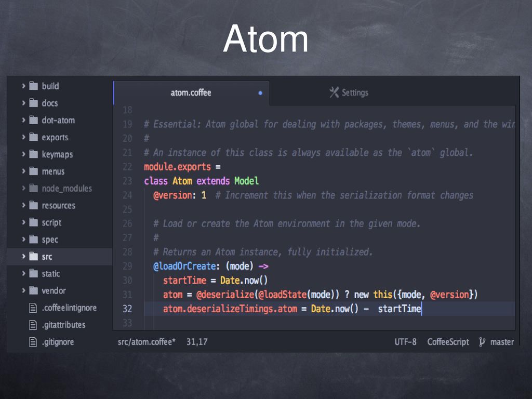532x399 pixels.
Task: Click the vendor folder icon
Action: click(34, 290)
